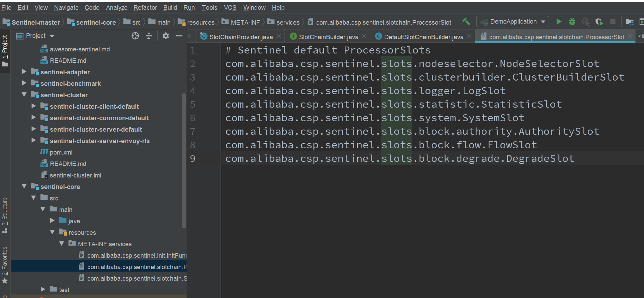Screen dimensions: 644x298
Task: Switch to the SlotChainProvider.java tab
Action: coord(241,36)
